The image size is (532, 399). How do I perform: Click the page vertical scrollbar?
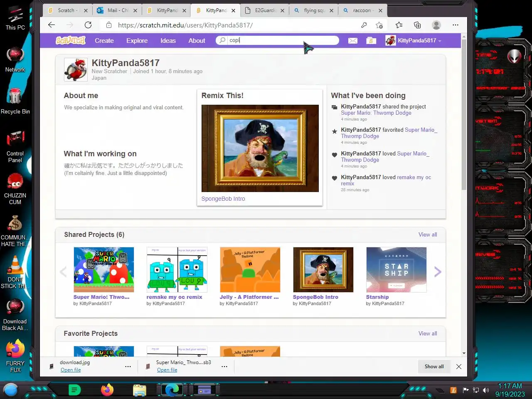[464, 116]
